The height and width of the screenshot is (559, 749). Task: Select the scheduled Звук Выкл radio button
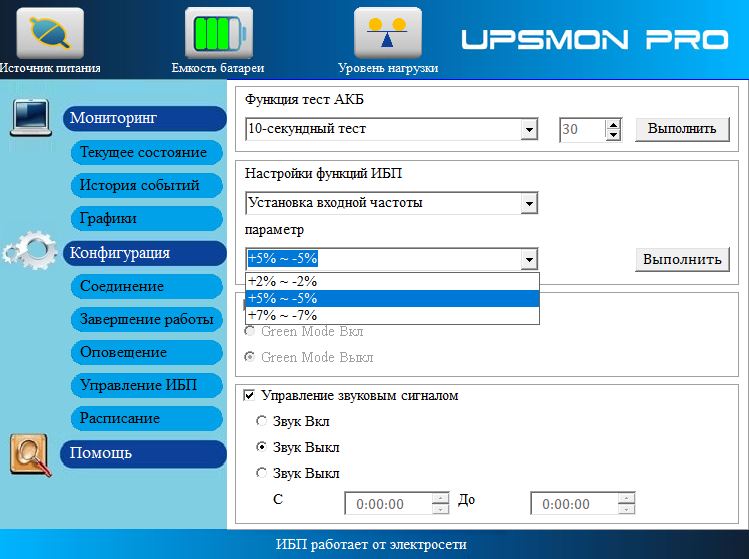(x=261, y=473)
